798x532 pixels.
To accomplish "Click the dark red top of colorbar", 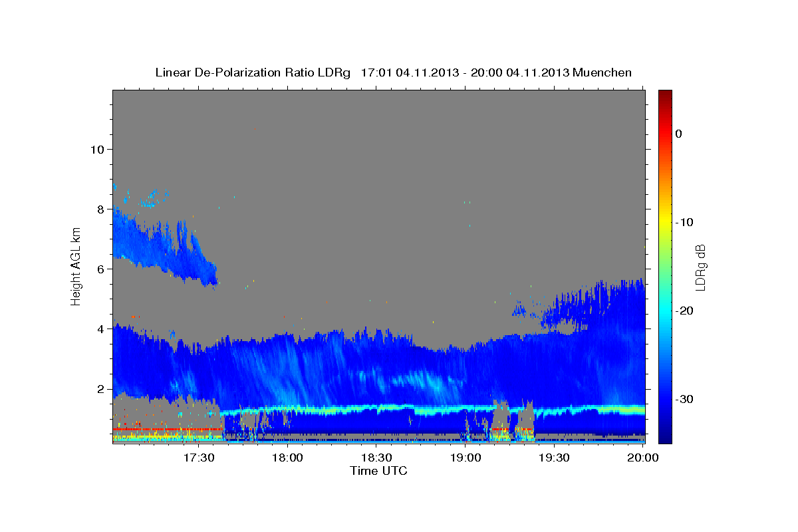I will (x=665, y=96).
